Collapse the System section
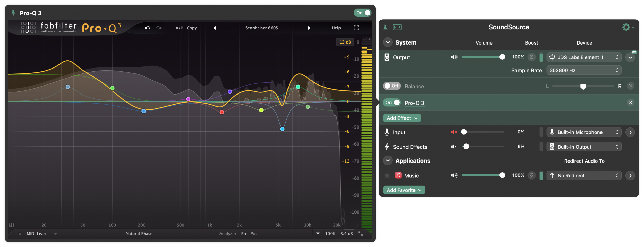Viewport: 644px width, 247px height. (388, 42)
